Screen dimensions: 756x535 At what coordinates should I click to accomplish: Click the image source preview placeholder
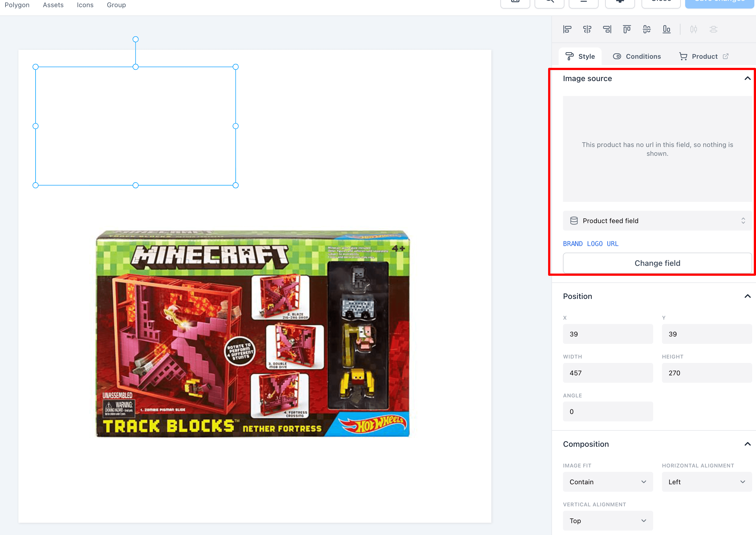(x=657, y=149)
